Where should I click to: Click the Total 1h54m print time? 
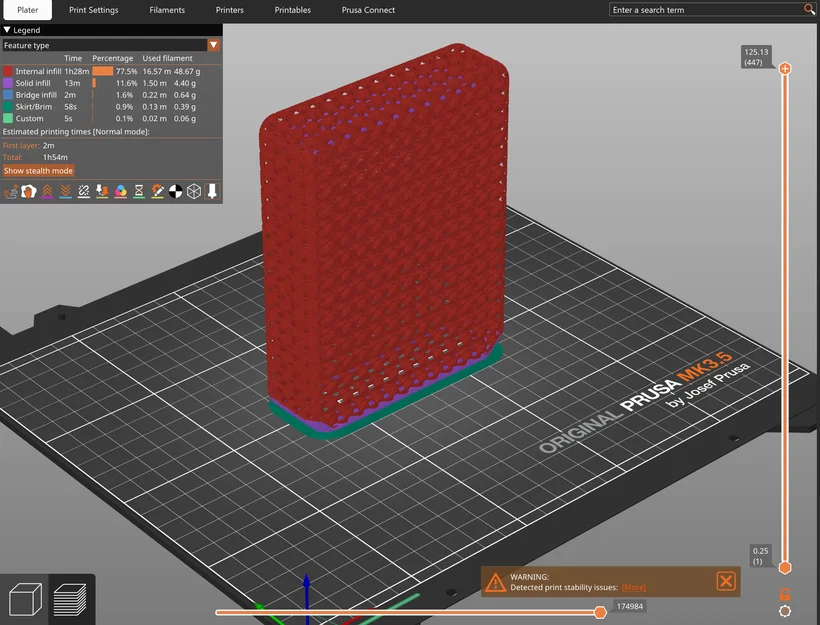pos(35,157)
